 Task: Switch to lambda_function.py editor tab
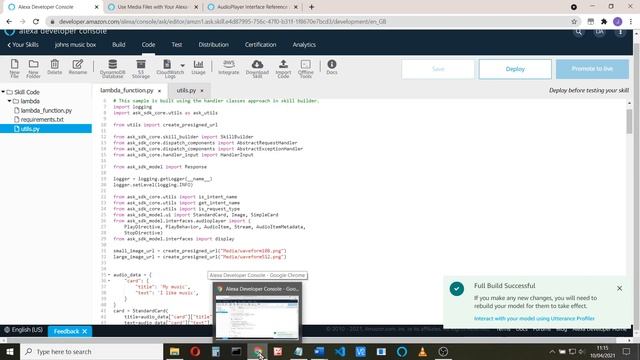127,90
